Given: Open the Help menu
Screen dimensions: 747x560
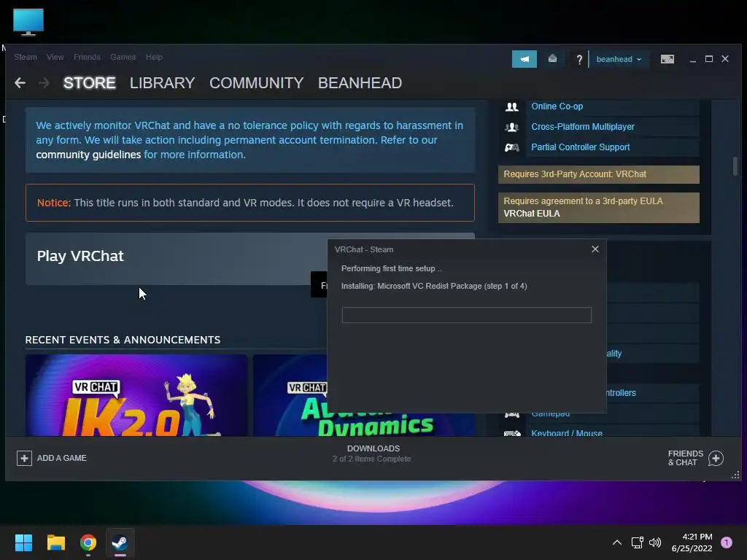Looking at the screenshot, I should (x=154, y=57).
